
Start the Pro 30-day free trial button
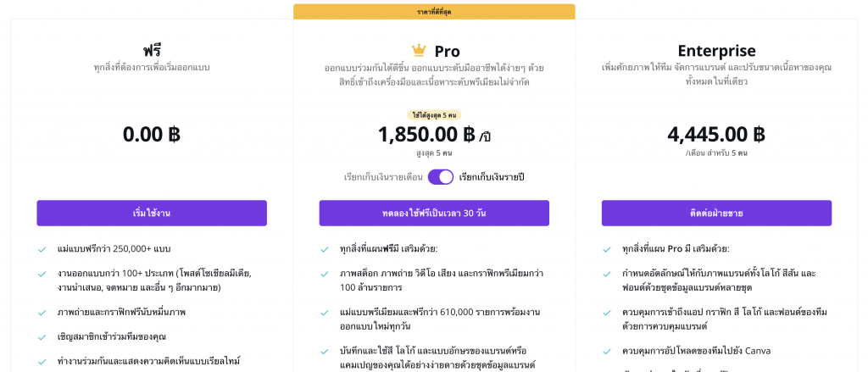(434, 214)
